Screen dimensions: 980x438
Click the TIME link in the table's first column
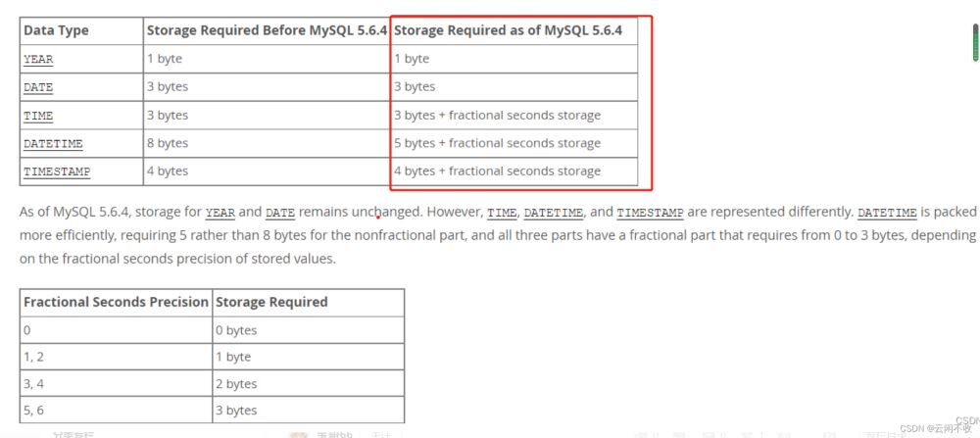point(38,116)
